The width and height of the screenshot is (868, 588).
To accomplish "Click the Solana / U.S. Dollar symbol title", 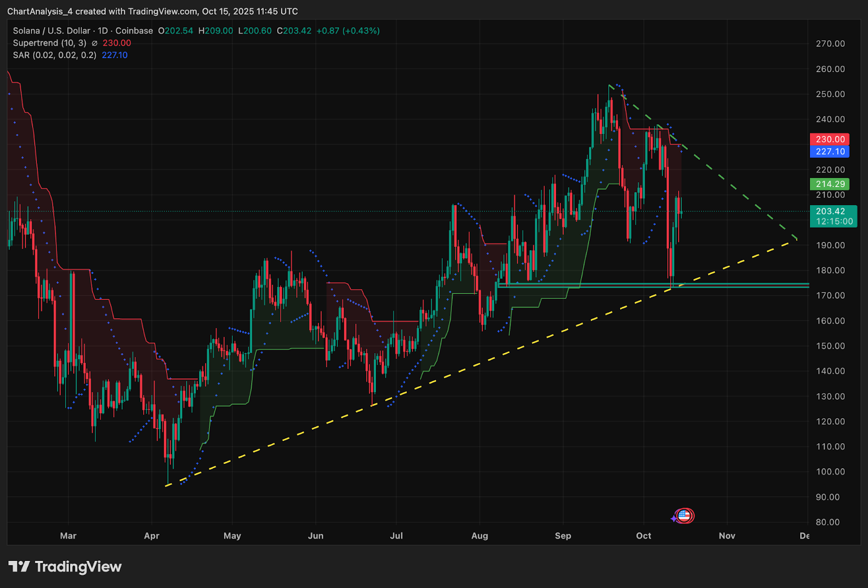I will [52, 31].
